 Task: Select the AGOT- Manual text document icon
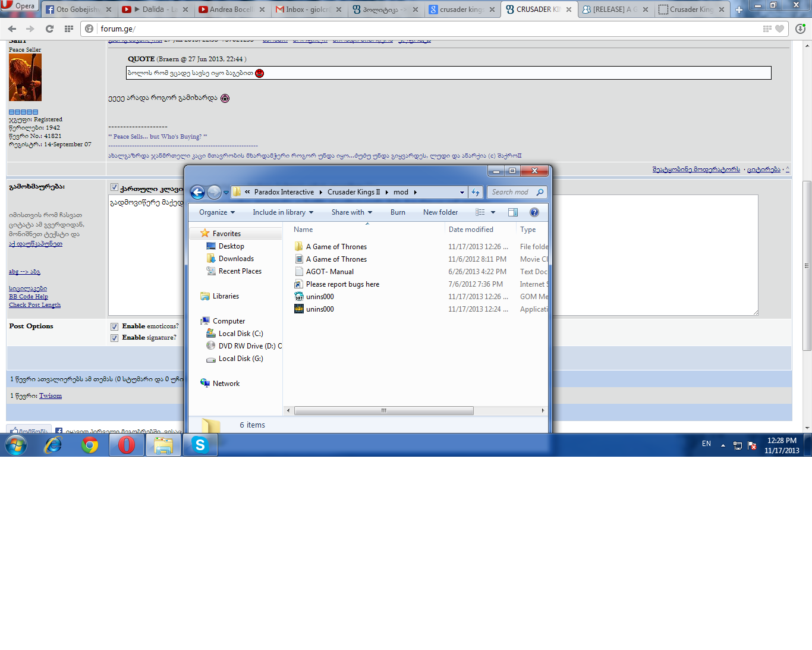[x=299, y=271]
